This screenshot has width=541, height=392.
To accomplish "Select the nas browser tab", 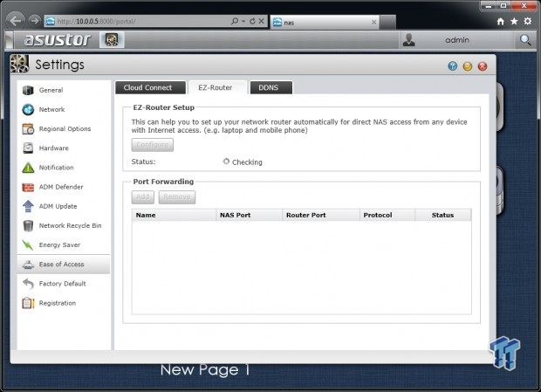I will (325, 23).
